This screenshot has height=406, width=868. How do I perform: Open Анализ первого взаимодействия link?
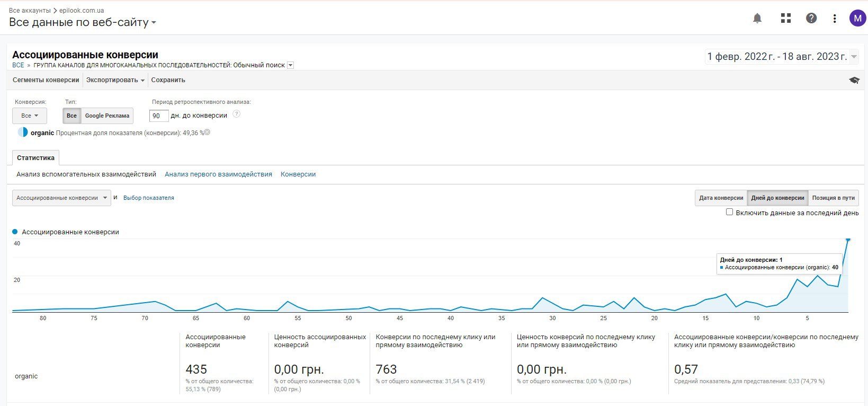[x=218, y=174]
